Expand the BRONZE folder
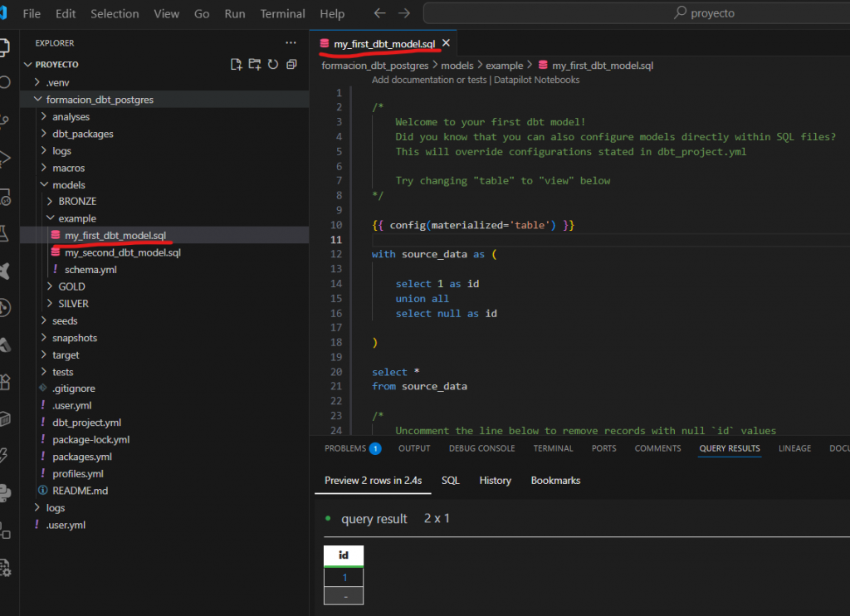The image size is (850, 616). [77, 202]
